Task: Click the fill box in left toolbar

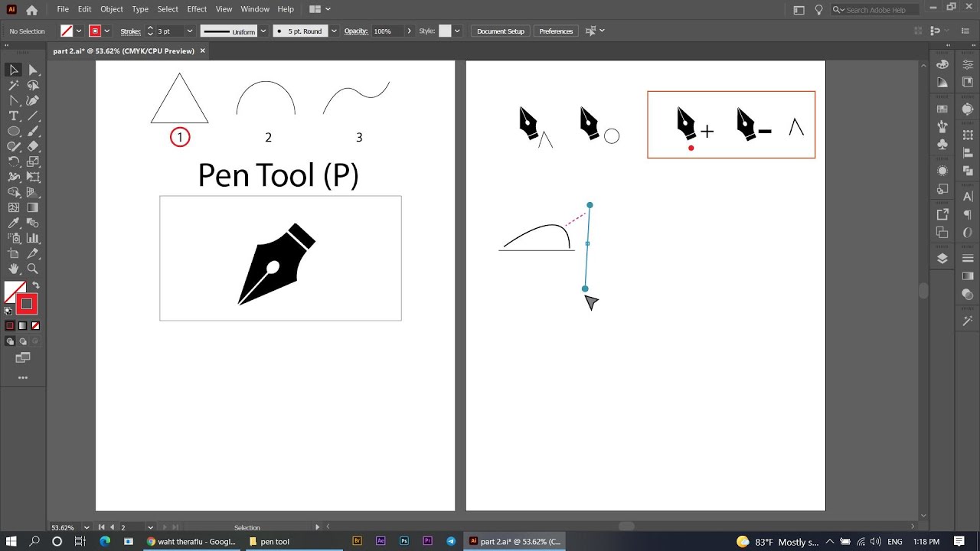Action: coord(15,292)
